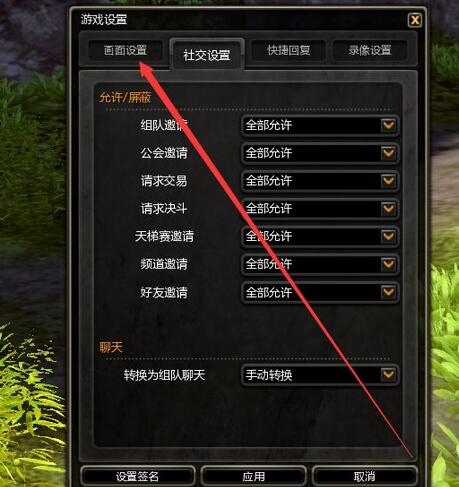Go to the 录像设置 tab

pyautogui.click(x=370, y=50)
